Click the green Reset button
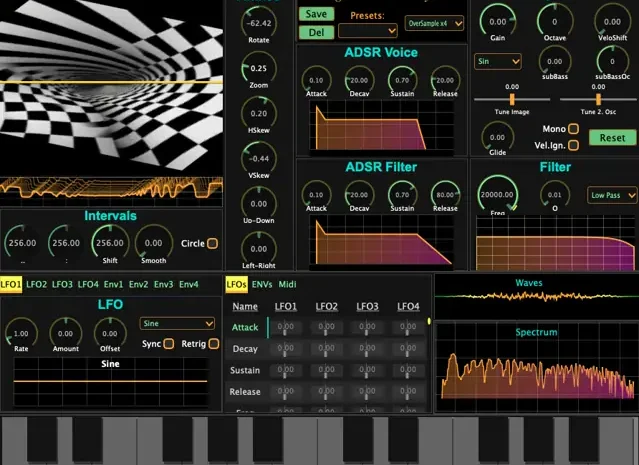This screenshot has width=639, height=465. 612,138
